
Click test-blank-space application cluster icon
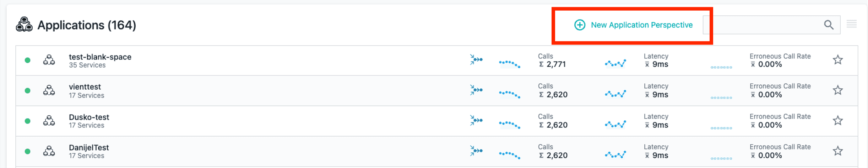pos(49,60)
